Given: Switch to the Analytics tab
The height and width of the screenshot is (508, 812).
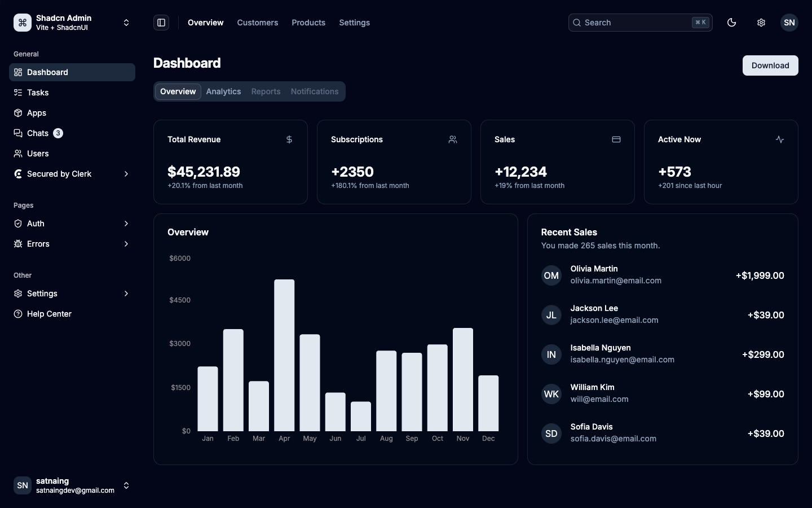Looking at the screenshot, I should click(x=223, y=91).
